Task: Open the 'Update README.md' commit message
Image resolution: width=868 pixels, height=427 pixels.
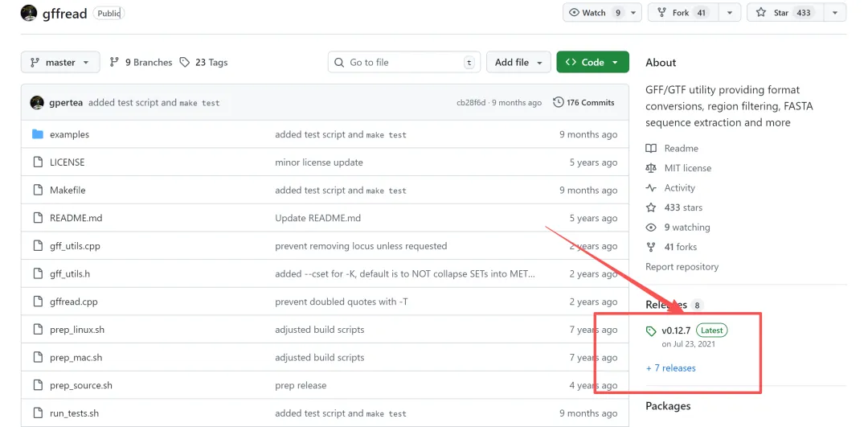Action: click(317, 218)
